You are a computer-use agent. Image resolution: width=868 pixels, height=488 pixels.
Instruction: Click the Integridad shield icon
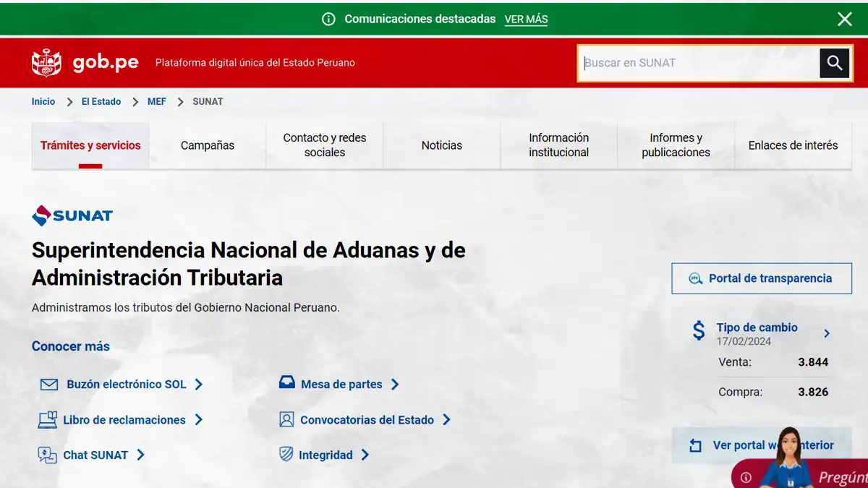(286, 455)
